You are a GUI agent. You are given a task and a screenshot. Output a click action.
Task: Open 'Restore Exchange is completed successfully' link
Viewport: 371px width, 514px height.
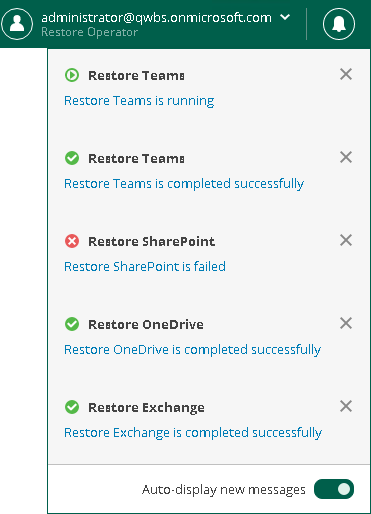[193, 433]
